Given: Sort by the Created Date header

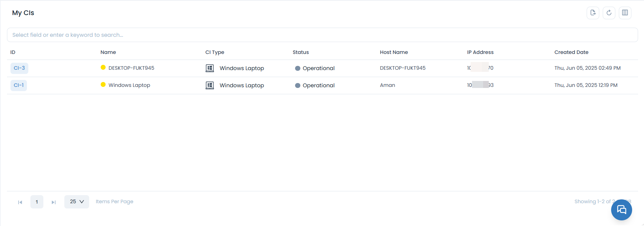Looking at the screenshot, I should click(571, 52).
